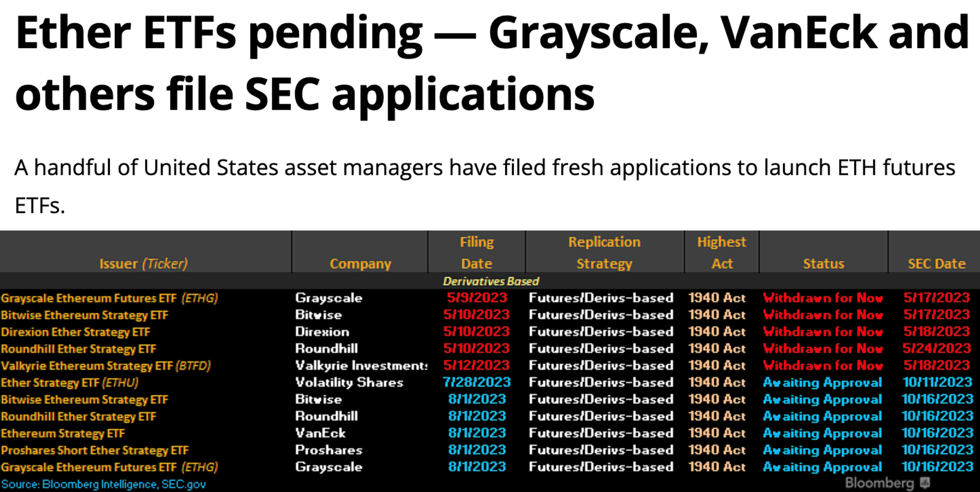Click the VanEck company cell
The width and height of the screenshot is (980, 492).
pyautogui.click(x=320, y=433)
